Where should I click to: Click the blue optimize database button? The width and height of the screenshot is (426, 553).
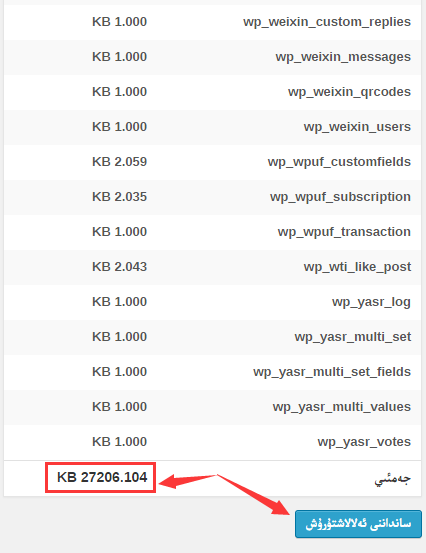pos(358,524)
